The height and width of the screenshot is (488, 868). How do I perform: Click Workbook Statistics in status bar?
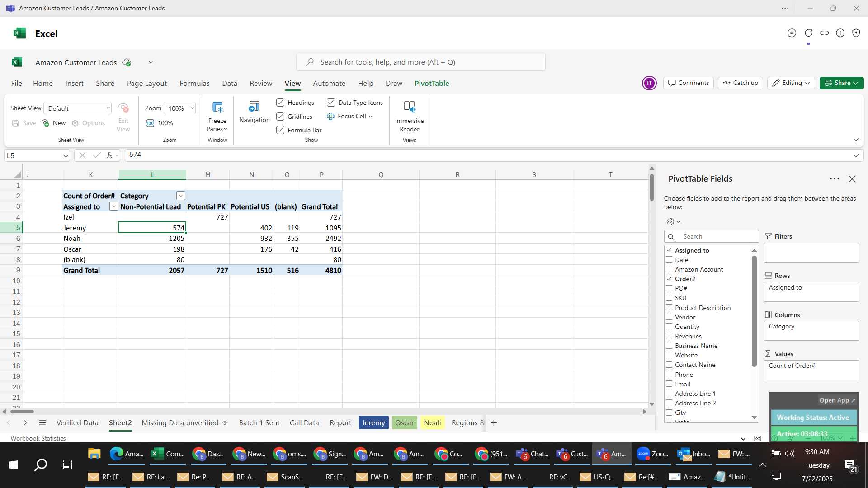[38, 438]
